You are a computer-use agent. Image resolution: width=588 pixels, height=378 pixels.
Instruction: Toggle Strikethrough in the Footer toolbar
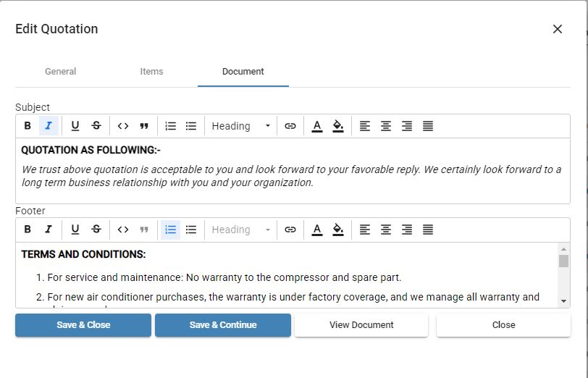click(96, 230)
